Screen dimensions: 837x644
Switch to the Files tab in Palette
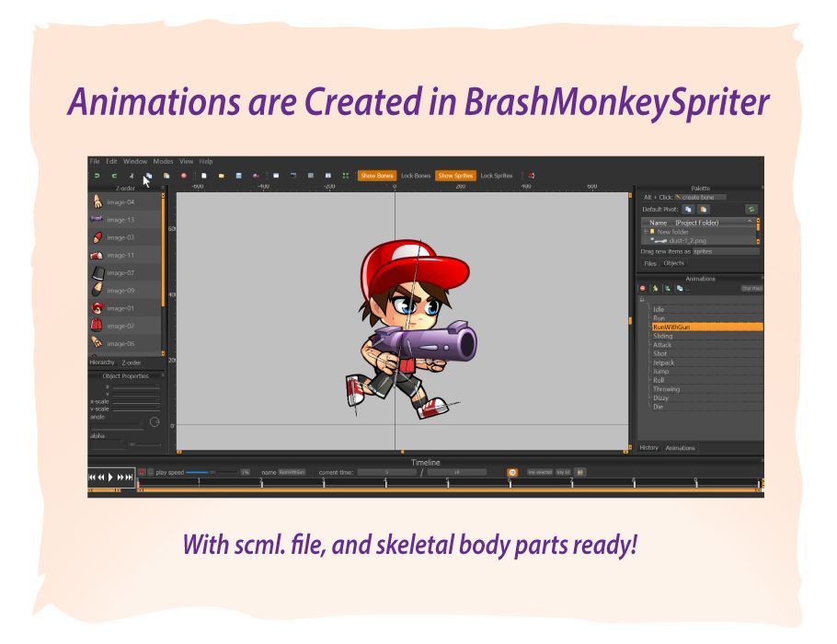650,263
